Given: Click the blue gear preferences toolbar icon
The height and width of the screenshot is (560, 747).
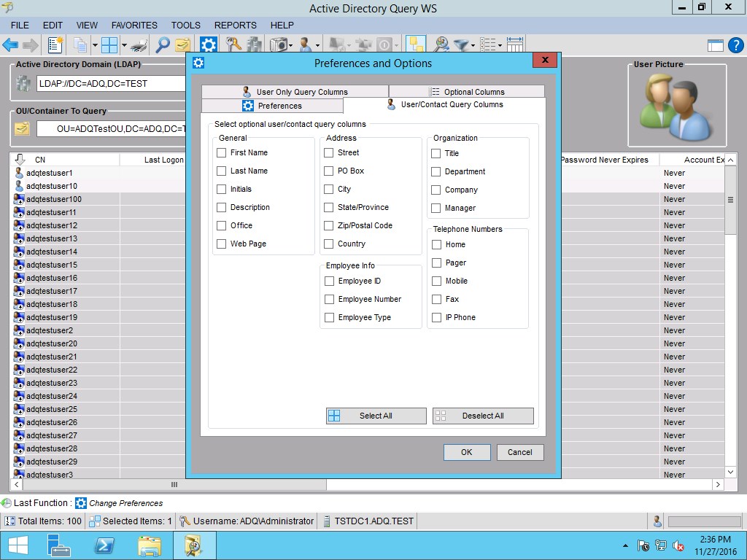Looking at the screenshot, I should [208, 45].
